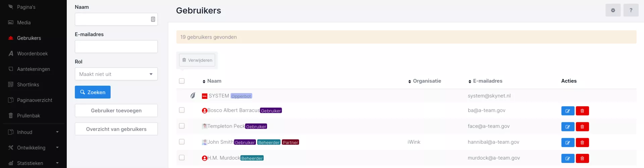The image size is (644, 168).
Task: Toggle the select-all users checkbox
Action: (182, 81)
